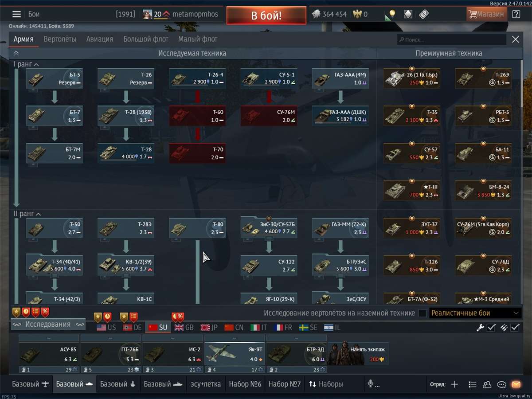Click the metamopmhos player name

[x=195, y=14]
